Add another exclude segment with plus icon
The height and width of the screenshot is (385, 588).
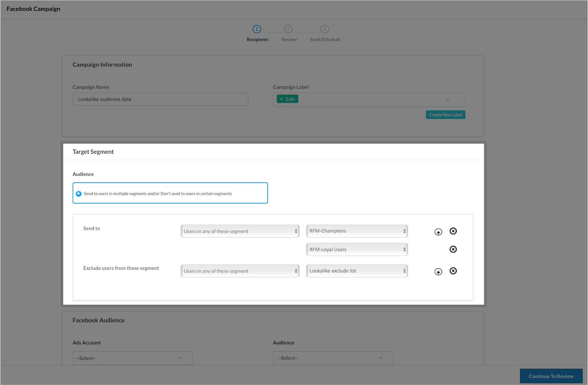pyautogui.click(x=438, y=272)
